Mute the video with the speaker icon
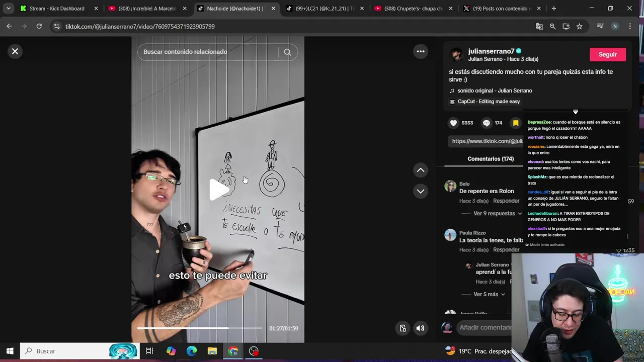The image size is (644, 362). 420,328
